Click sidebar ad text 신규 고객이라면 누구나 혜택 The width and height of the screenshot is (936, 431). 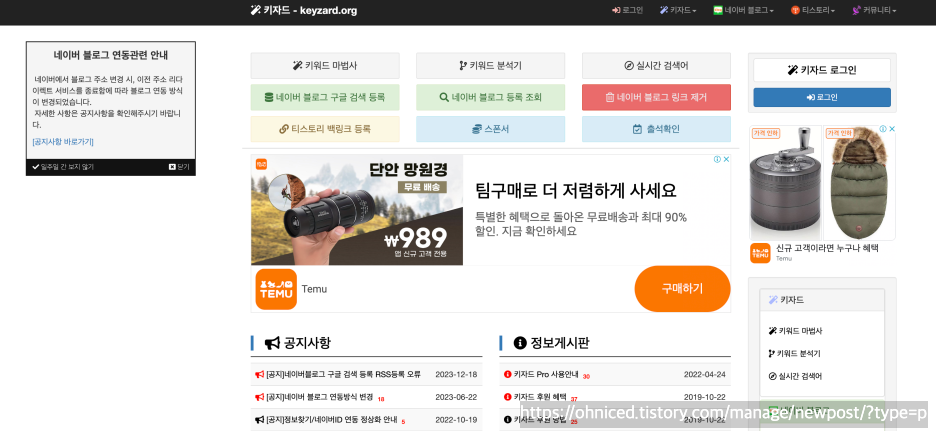tap(827, 248)
